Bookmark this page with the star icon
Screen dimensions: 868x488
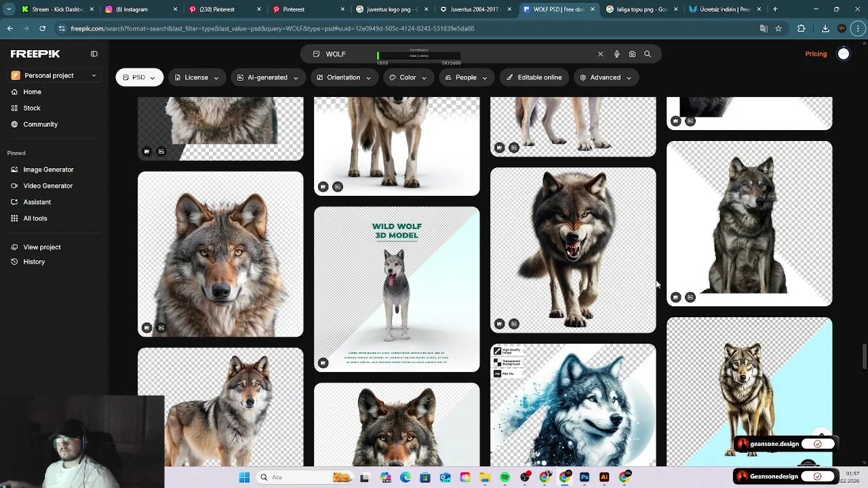point(778,28)
